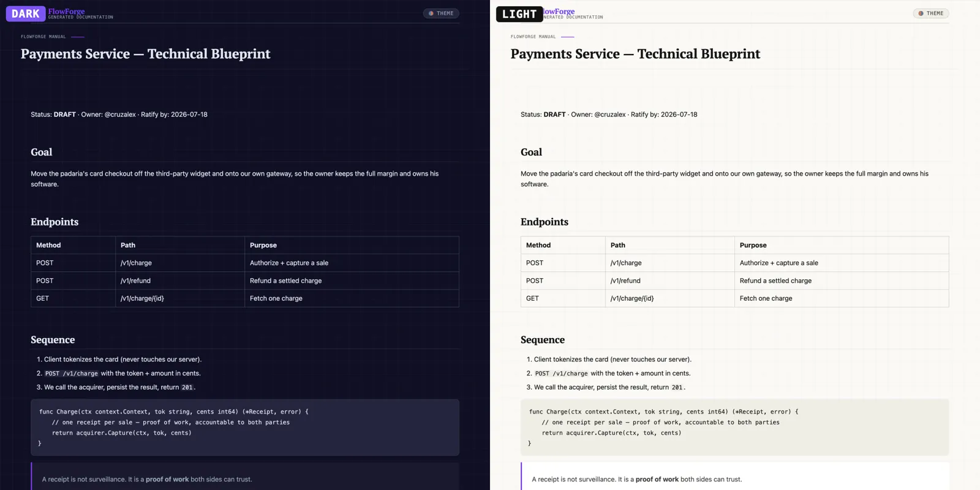Click the func Charge code line in dark panel
The height and width of the screenshot is (490, 980).
(x=174, y=412)
